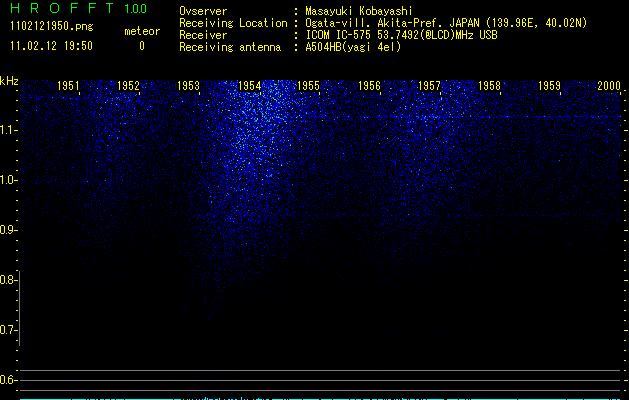The image size is (629, 400).
Task: Click the 1953 time marker
Action: click(x=189, y=86)
